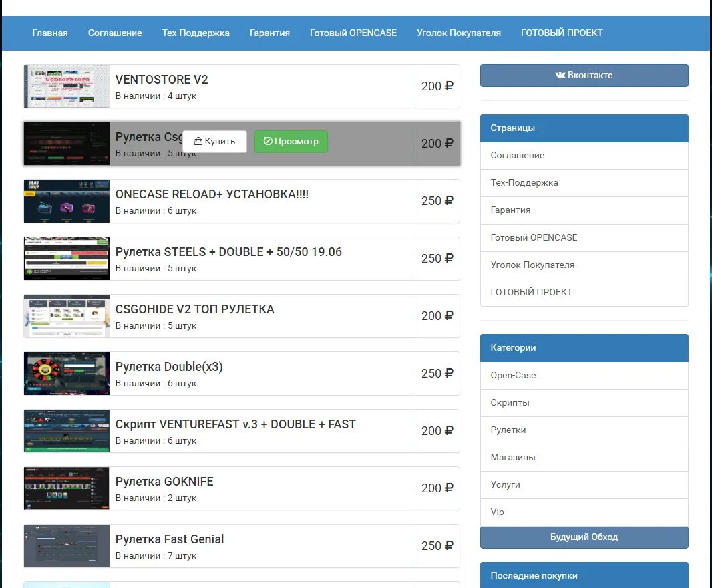Open VENTUREFAST v.3 product thumbnail
The height and width of the screenshot is (588, 712).
point(67,431)
